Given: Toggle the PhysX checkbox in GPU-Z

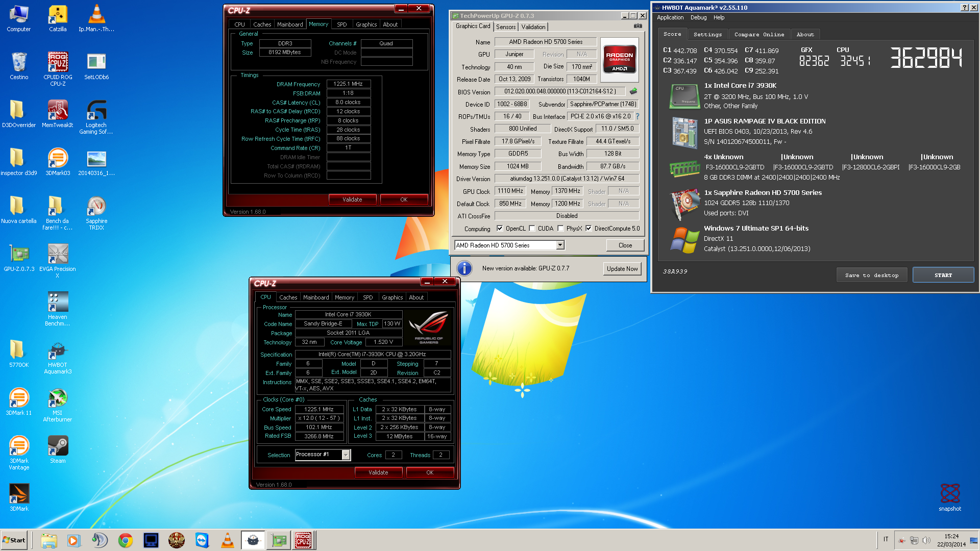Looking at the screenshot, I should pyautogui.click(x=560, y=229).
